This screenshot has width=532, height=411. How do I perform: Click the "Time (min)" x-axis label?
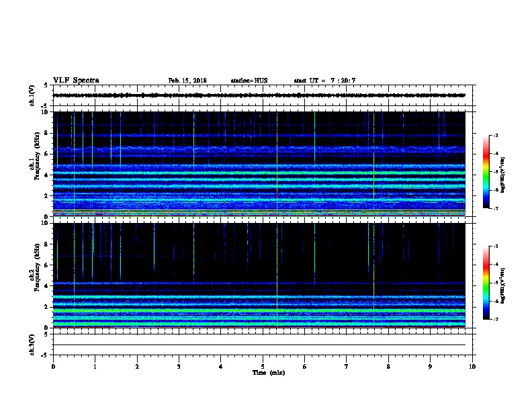click(269, 373)
